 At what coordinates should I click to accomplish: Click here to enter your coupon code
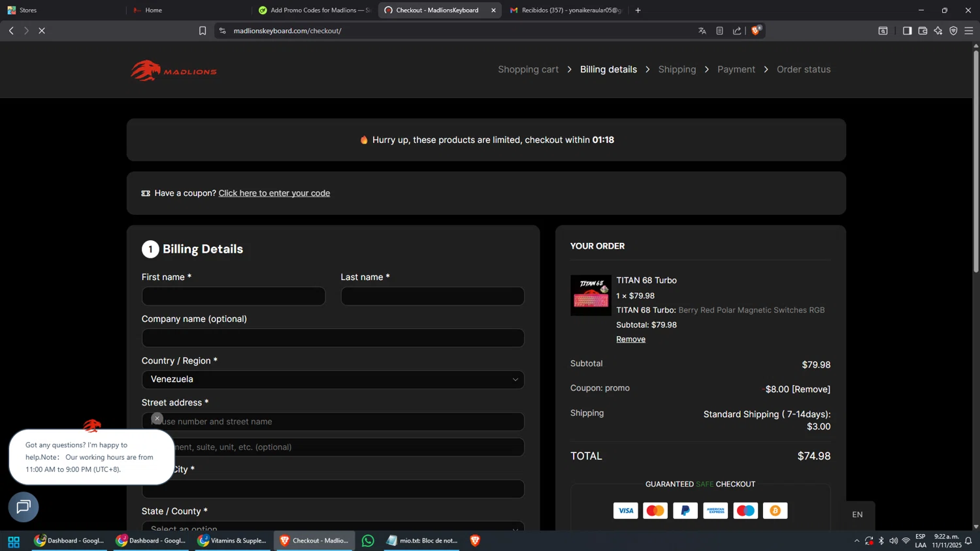274,193
